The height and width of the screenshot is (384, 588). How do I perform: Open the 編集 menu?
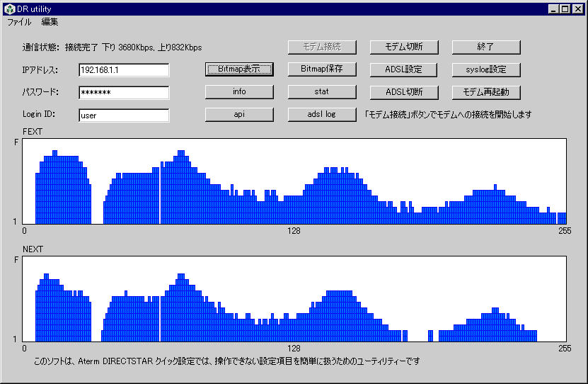click(x=50, y=22)
